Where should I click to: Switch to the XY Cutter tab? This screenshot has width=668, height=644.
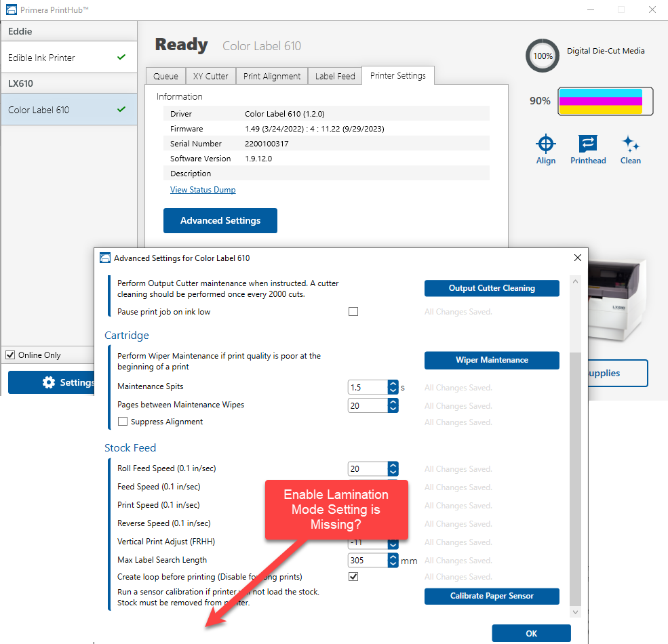click(x=210, y=76)
